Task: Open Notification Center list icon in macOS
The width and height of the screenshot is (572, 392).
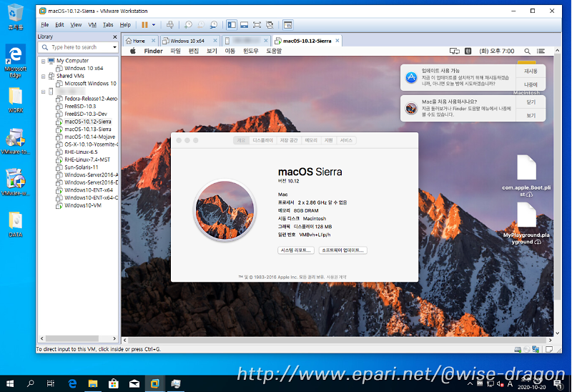Action: click(541, 51)
